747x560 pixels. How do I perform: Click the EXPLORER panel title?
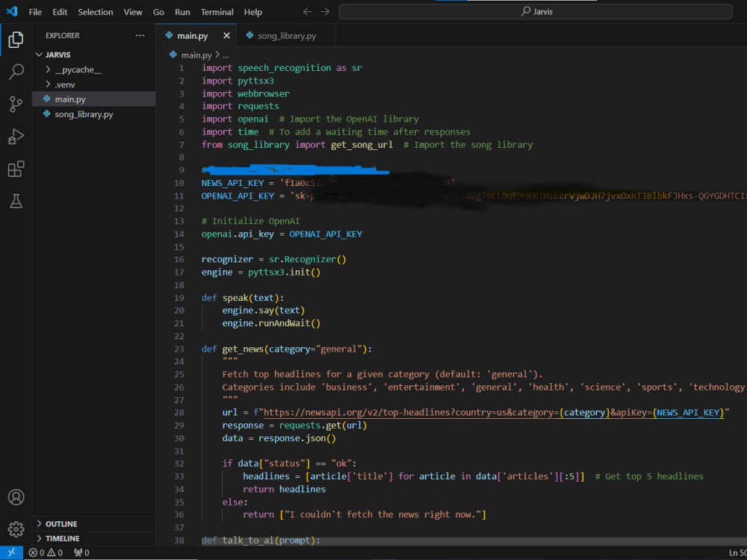click(x=63, y=35)
